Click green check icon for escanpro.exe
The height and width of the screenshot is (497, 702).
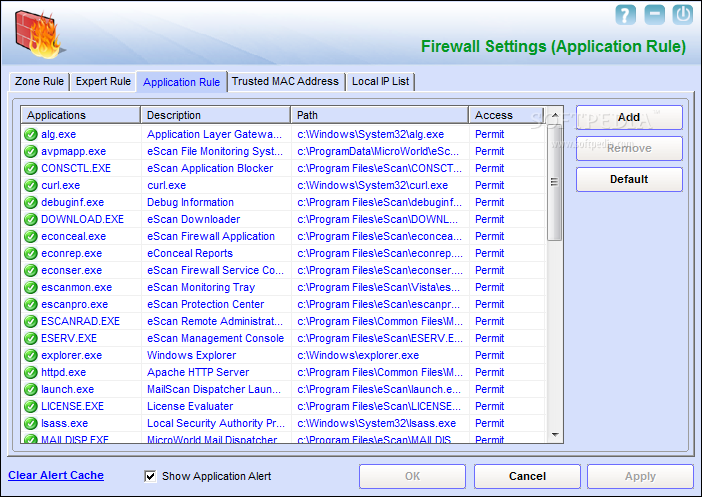[x=30, y=304]
